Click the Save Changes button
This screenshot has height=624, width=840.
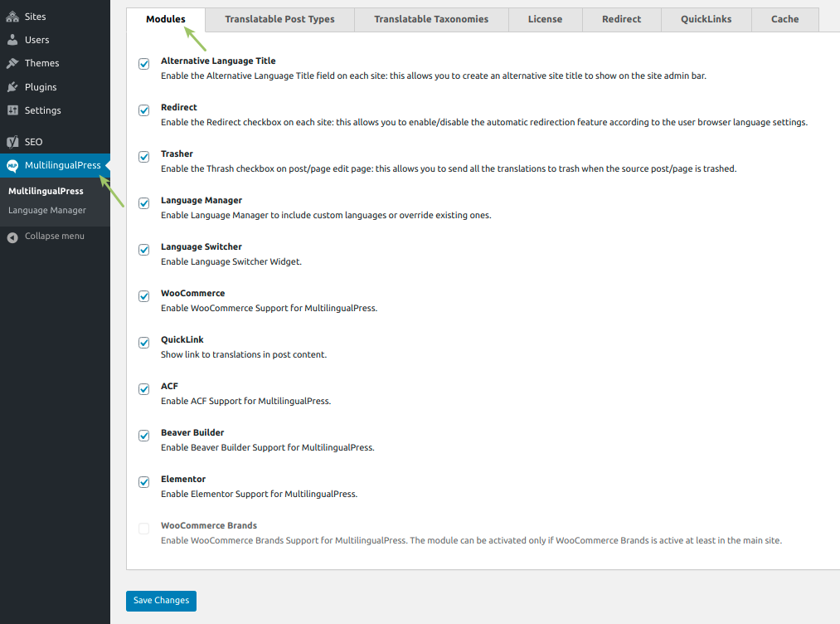[161, 601]
